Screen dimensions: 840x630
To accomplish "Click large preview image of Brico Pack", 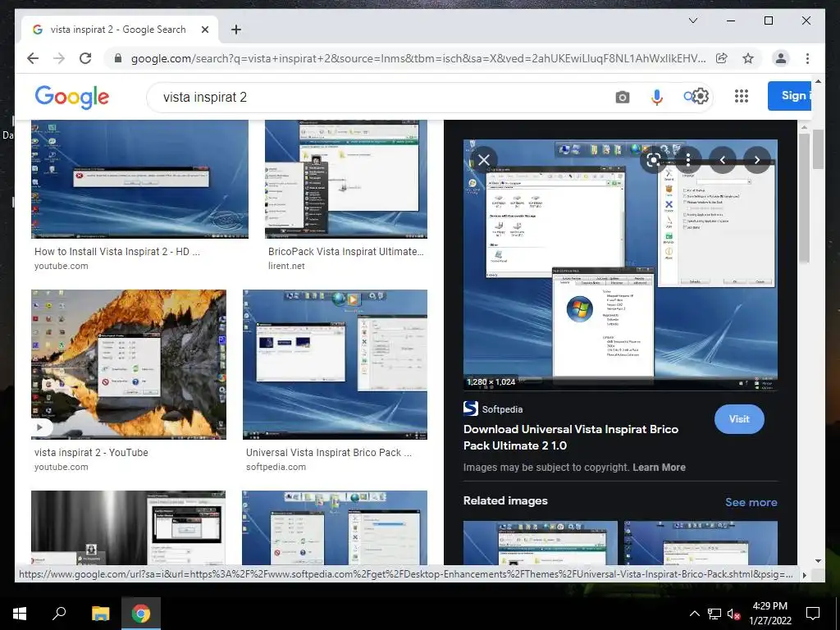I will pos(620,265).
